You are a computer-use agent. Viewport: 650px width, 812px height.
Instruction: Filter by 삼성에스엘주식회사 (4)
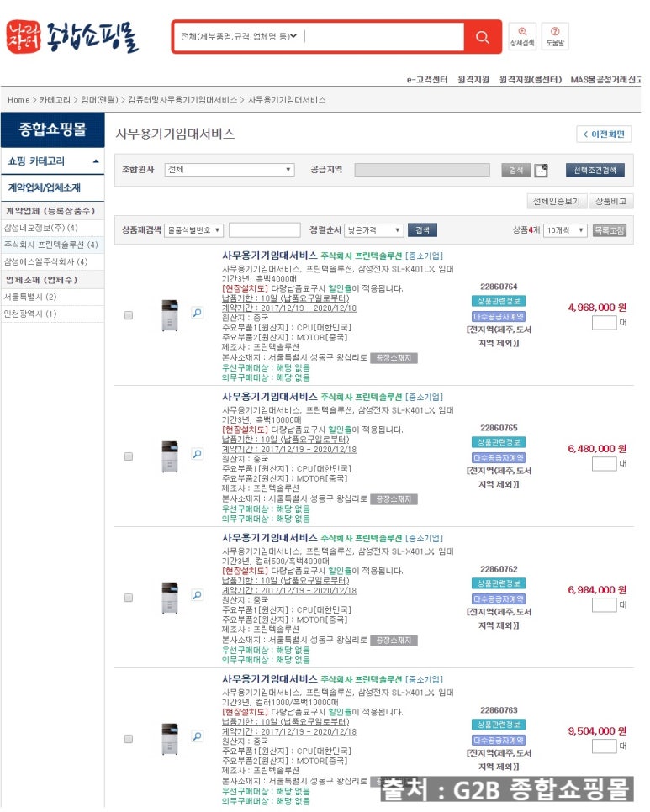point(45,261)
